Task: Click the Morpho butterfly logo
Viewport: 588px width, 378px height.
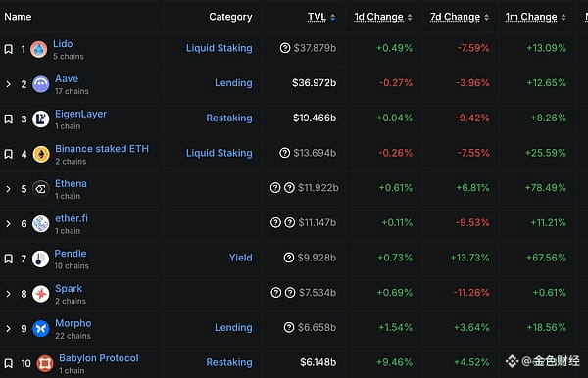Action: pos(41,329)
